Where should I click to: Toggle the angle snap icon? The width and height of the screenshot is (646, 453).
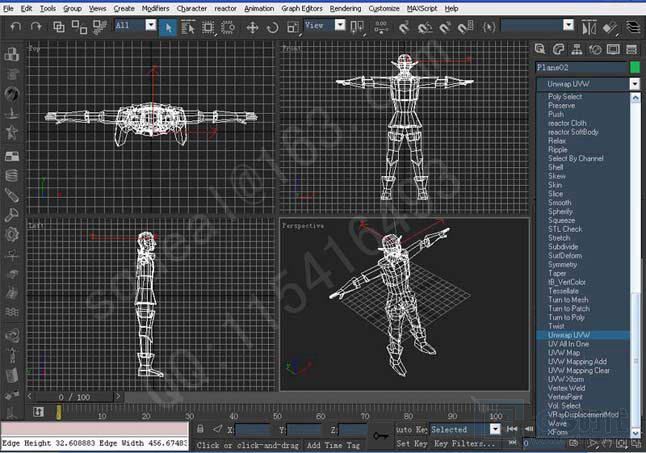pyautogui.click(x=424, y=28)
